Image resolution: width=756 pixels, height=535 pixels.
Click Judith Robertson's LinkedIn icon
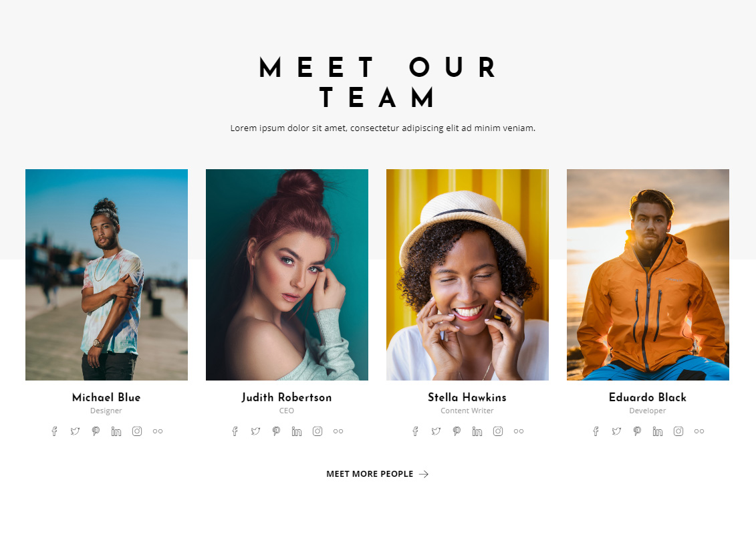[x=297, y=431]
